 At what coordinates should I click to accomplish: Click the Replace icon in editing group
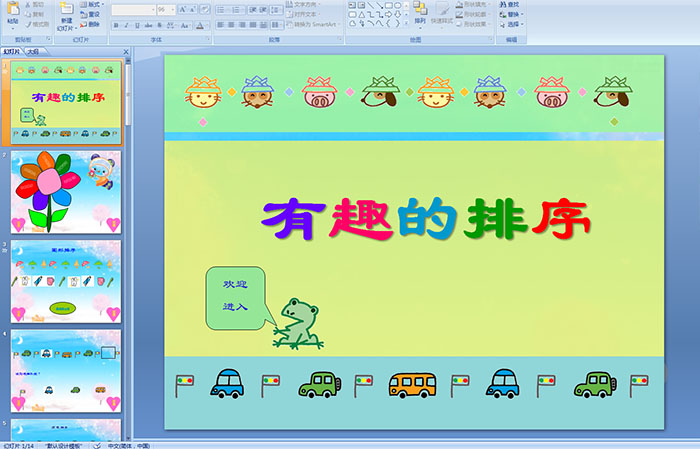(x=514, y=14)
